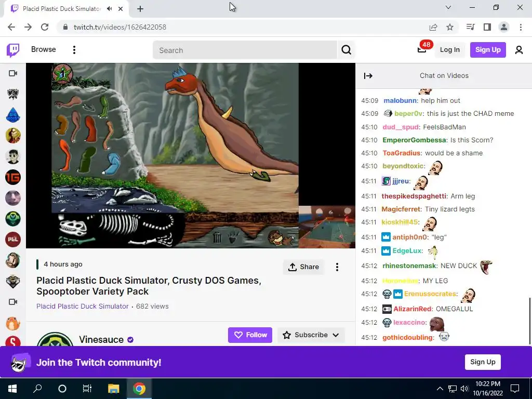Open Task View on the taskbar
Image resolution: width=532 pixels, height=399 pixels.
(87, 389)
